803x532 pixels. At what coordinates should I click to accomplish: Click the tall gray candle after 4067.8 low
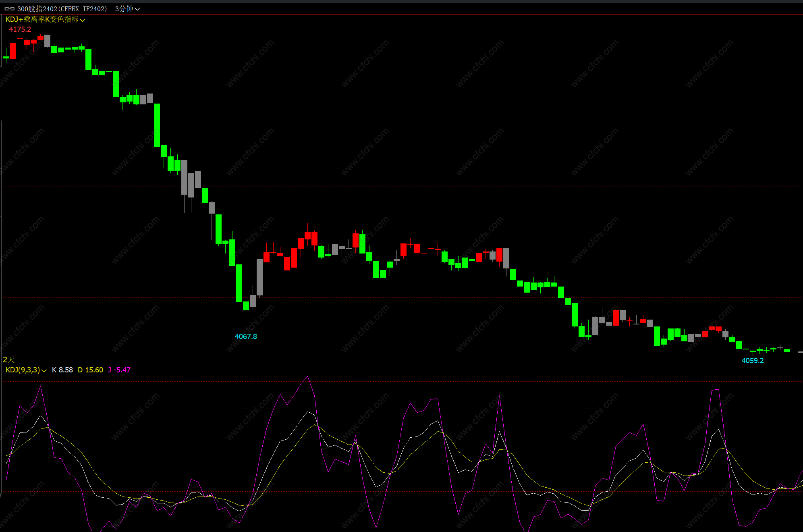(259, 277)
